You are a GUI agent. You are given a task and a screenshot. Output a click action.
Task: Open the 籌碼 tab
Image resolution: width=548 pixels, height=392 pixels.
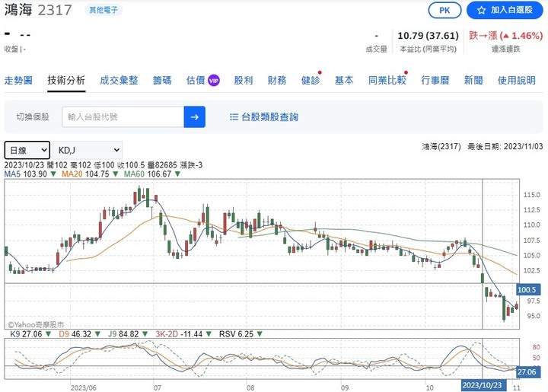[162, 81]
